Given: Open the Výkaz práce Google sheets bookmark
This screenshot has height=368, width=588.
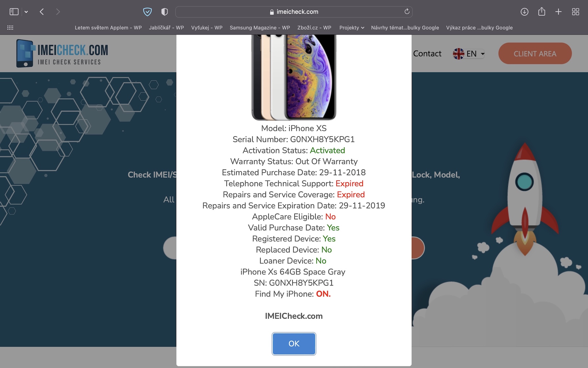Looking at the screenshot, I should pyautogui.click(x=479, y=28).
